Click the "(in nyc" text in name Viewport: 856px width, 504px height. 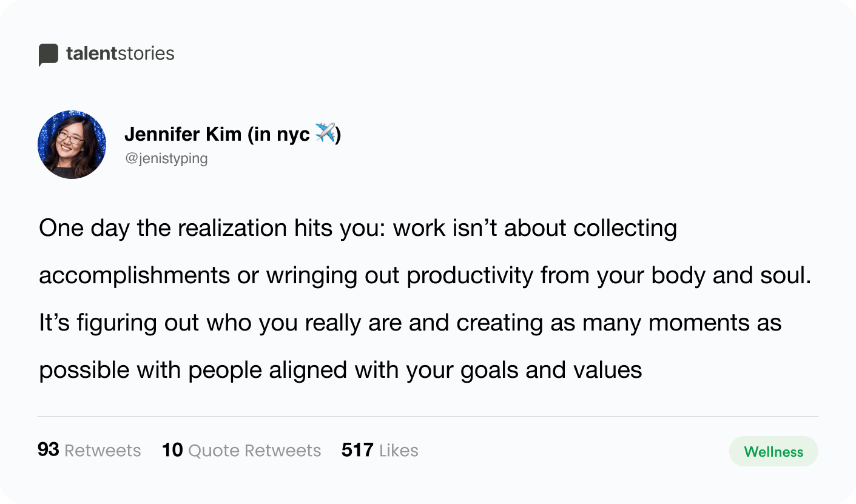pos(278,135)
